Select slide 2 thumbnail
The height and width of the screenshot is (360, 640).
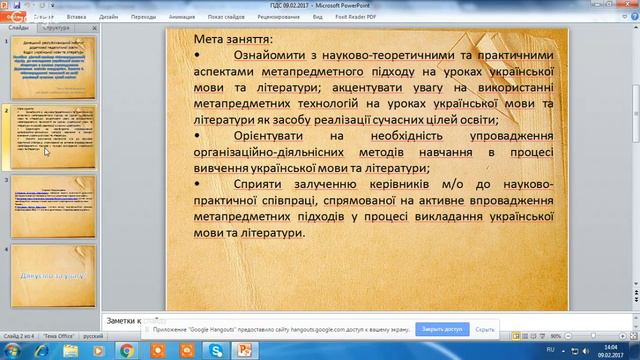coord(53,137)
